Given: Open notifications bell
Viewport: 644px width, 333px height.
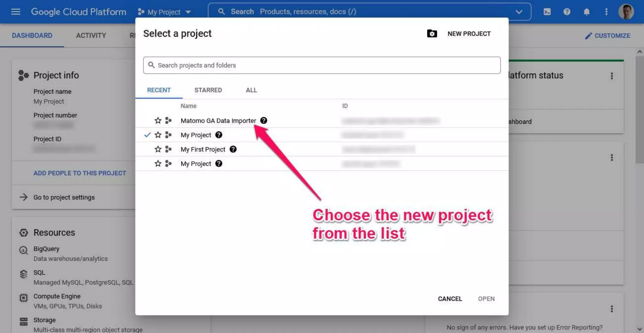Looking at the screenshot, I should [586, 12].
